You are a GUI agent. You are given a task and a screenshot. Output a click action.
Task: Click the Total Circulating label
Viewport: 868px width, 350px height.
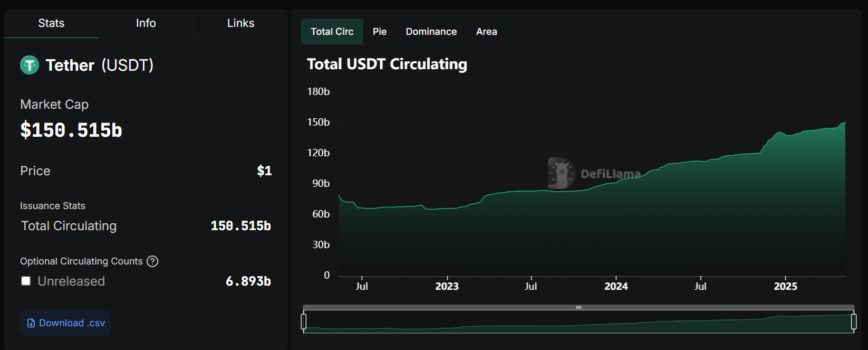tap(69, 226)
